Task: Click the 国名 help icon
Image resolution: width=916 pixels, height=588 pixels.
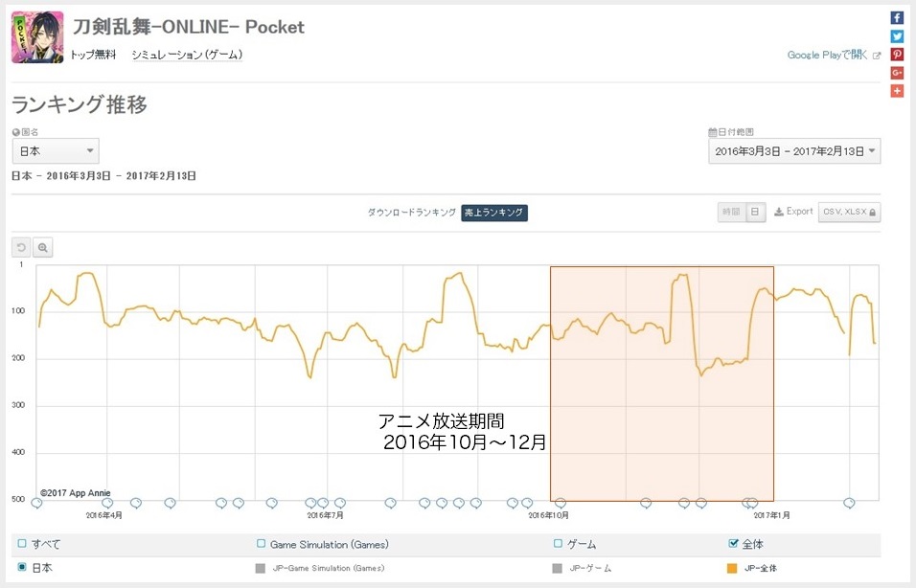Action: [x=15, y=132]
